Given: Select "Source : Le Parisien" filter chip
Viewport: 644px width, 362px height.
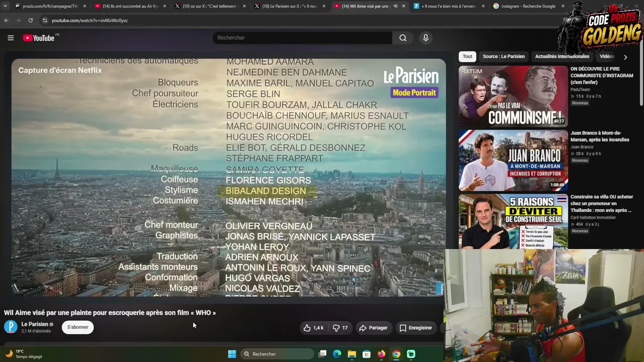Looking at the screenshot, I should (504, 57).
